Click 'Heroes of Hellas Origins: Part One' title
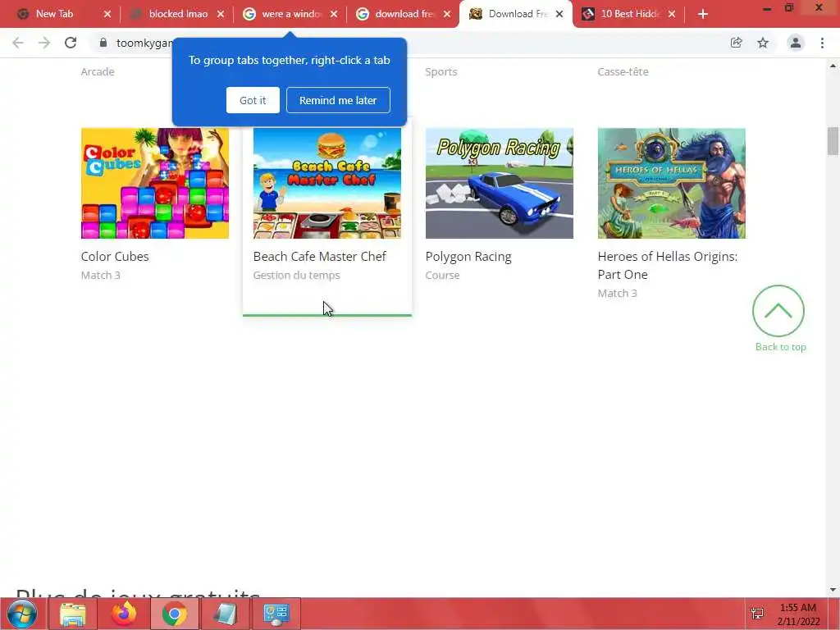Screen dimensions: 840x630 coord(668,265)
